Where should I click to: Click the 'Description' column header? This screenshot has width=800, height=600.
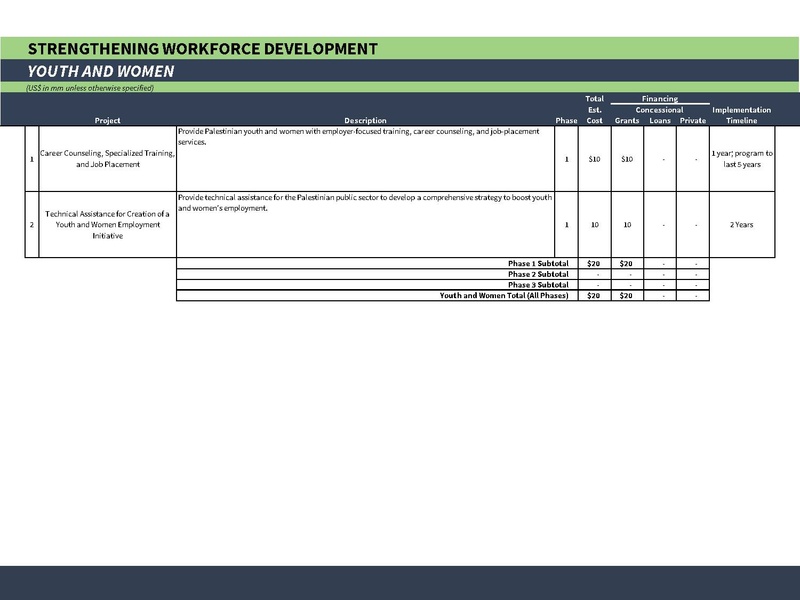(x=364, y=121)
